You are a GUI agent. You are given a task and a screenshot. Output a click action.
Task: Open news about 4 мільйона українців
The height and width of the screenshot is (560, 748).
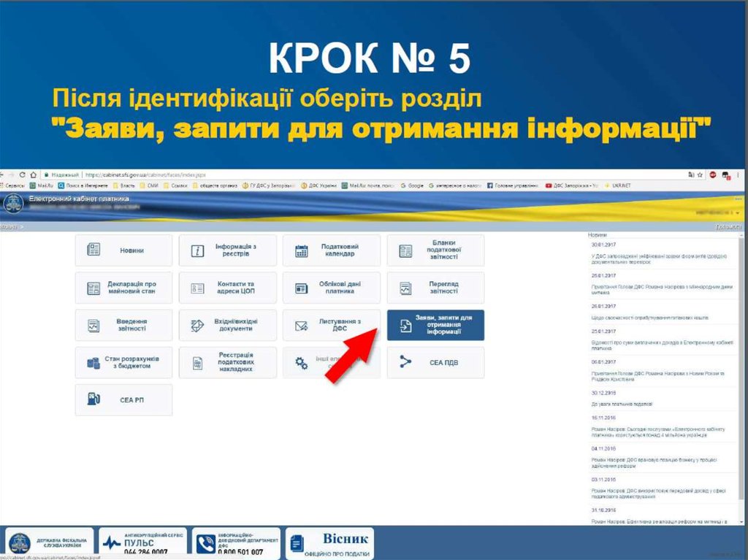coord(658,432)
